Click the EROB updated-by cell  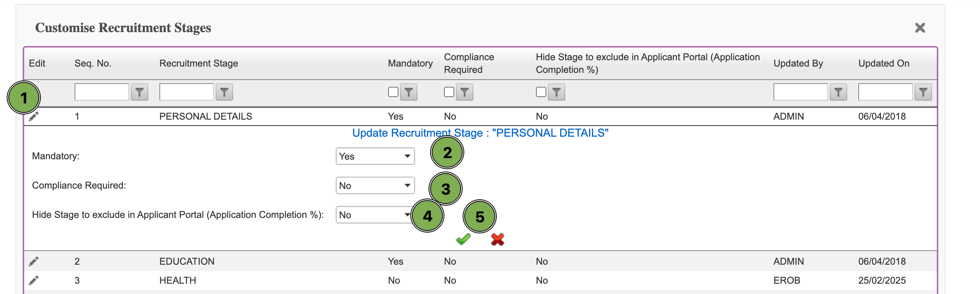coord(787,281)
